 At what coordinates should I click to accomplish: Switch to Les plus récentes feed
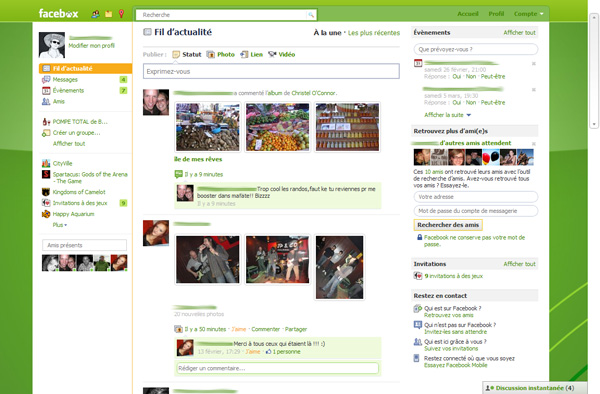(x=374, y=33)
